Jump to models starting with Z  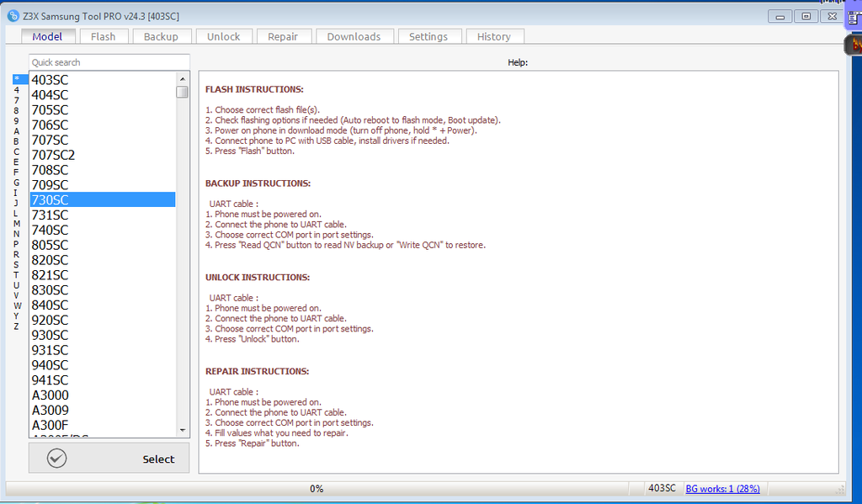click(17, 326)
